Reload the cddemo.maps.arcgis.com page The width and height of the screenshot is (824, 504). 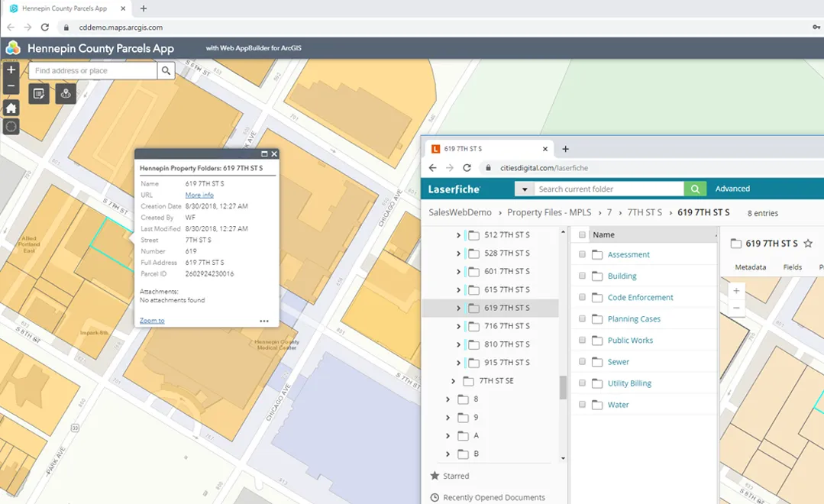click(45, 27)
